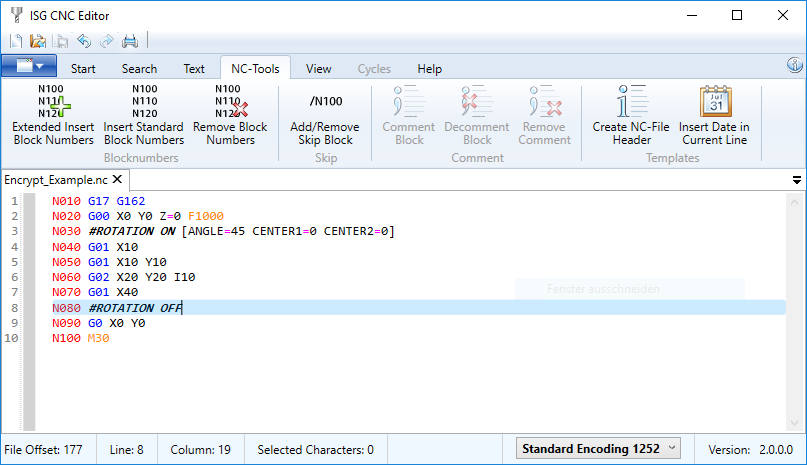Close the ISG CNC Editor window

pyautogui.click(x=782, y=15)
